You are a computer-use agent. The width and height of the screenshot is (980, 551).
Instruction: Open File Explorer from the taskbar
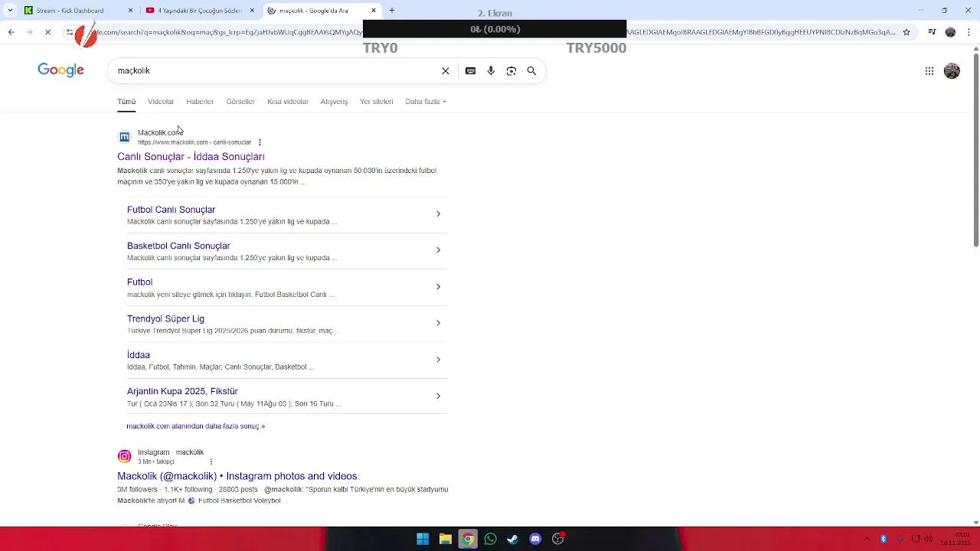[x=445, y=539]
